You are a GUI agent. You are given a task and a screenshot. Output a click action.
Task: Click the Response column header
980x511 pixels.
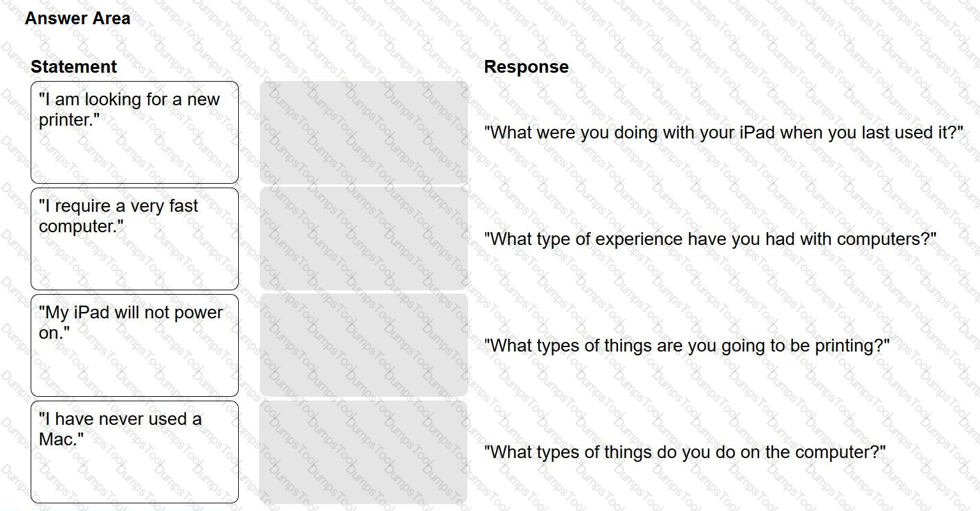pos(526,67)
